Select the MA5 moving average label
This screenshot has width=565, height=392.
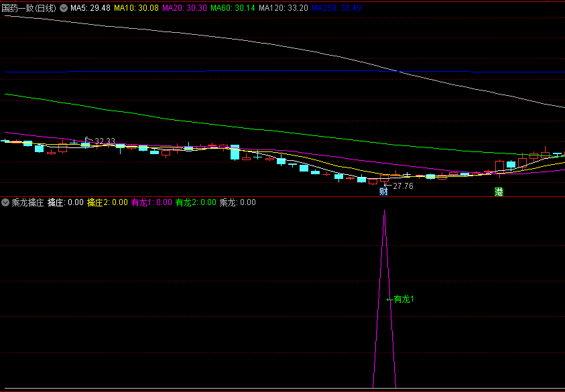click(90, 8)
